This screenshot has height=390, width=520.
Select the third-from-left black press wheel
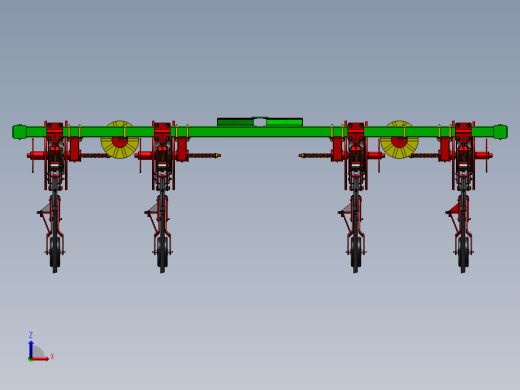pyautogui.click(x=356, y=253)
